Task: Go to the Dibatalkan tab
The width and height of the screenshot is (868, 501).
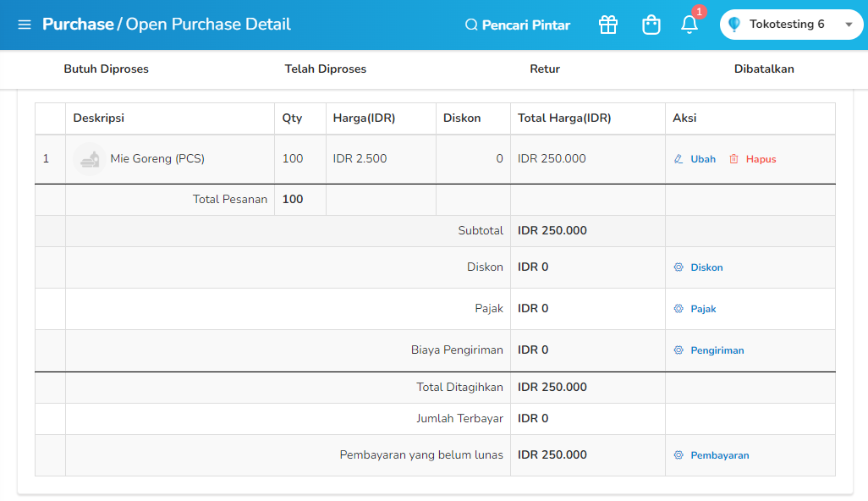Action: tap(764, 69)
